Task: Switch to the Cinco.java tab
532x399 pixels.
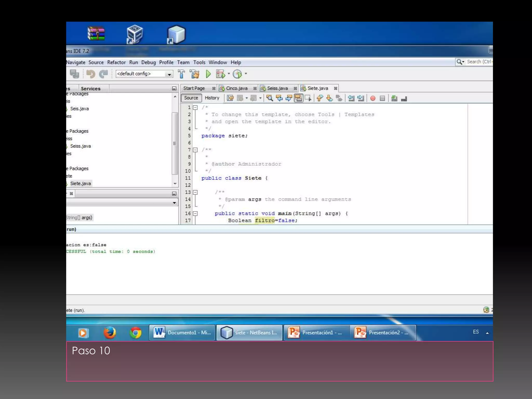Action: point(236,88)
